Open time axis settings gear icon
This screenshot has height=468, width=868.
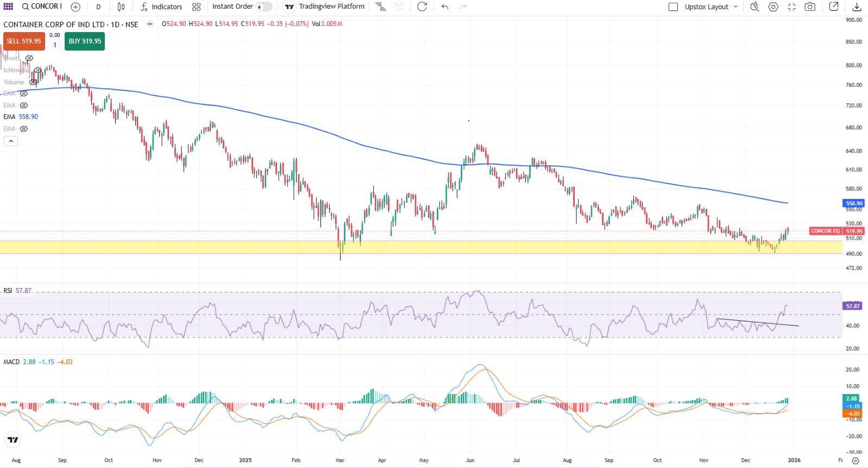856,461
